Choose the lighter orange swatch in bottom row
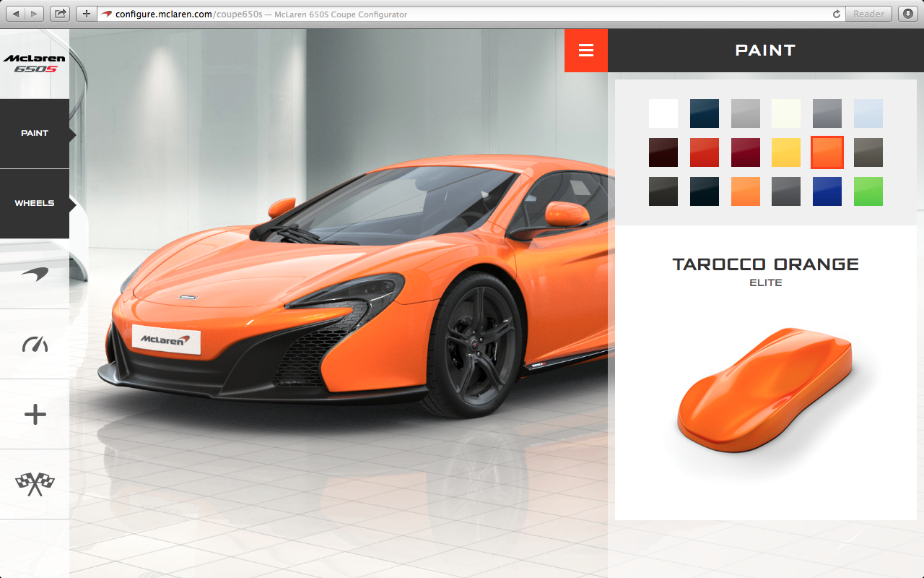 (x=746, y=191)
